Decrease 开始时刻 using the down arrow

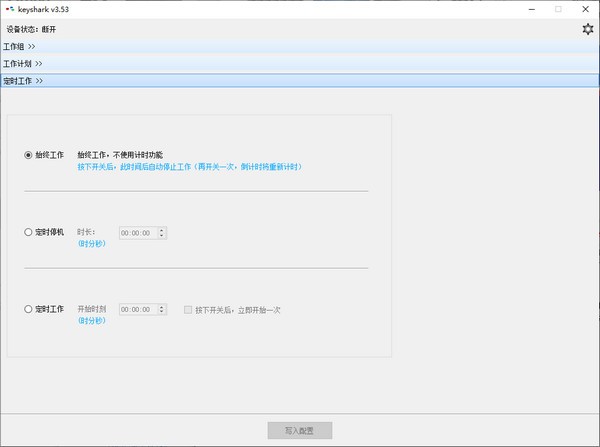pyautogui.click(x=162, y=314)
